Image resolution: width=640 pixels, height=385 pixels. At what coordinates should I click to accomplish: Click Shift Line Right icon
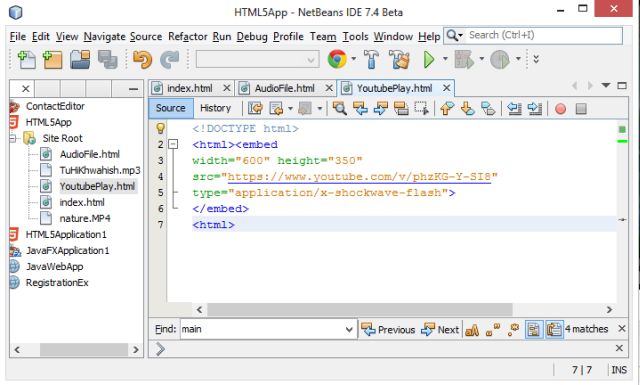(534, 108)
